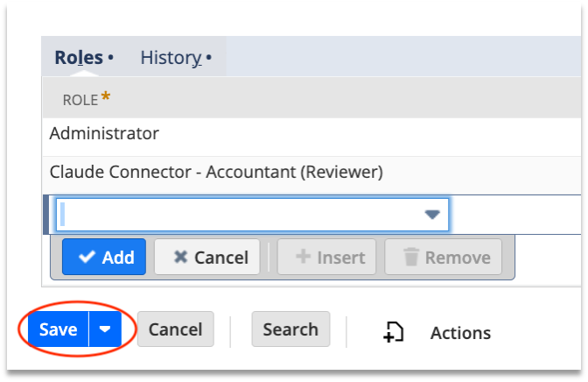
Task: Click the bottom Cancel button
Action: pyautogui.click(x=176, y=329)
